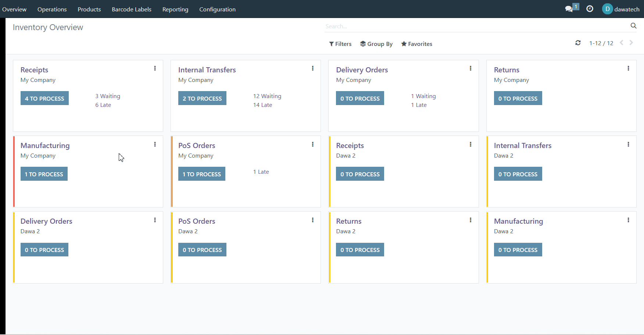This screenshot has width=644, height=335.
Task: Open 12 Waiting on Internal Transfers
Action: tap(267, 96)
